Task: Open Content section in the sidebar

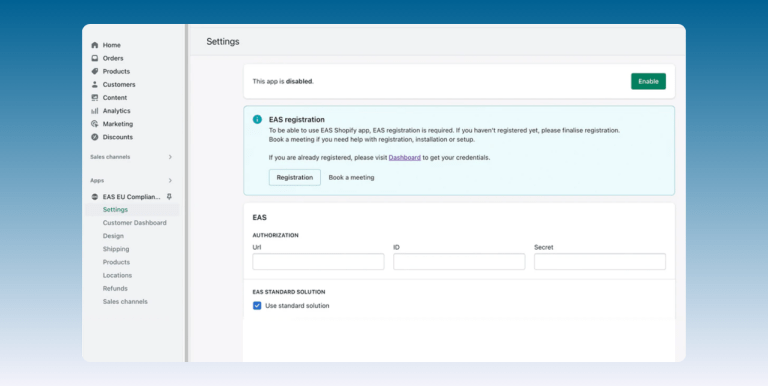Action: (115, 97)
